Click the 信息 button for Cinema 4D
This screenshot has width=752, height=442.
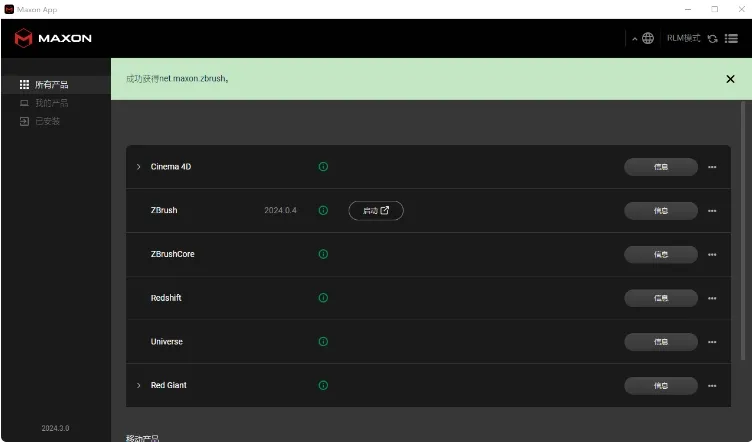[x=661, y=167]
